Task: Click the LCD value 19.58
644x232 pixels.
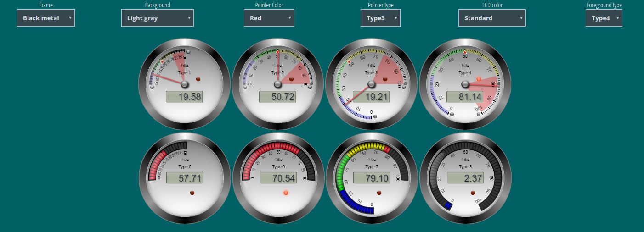Action: (184, 97)
